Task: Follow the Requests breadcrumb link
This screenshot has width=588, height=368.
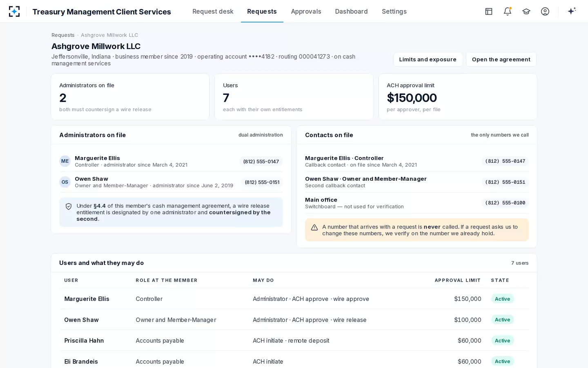Action: (x=63, y=35)
